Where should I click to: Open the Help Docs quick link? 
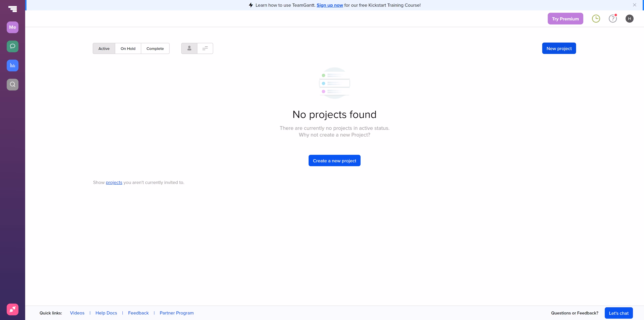click(x=106, y=313)
